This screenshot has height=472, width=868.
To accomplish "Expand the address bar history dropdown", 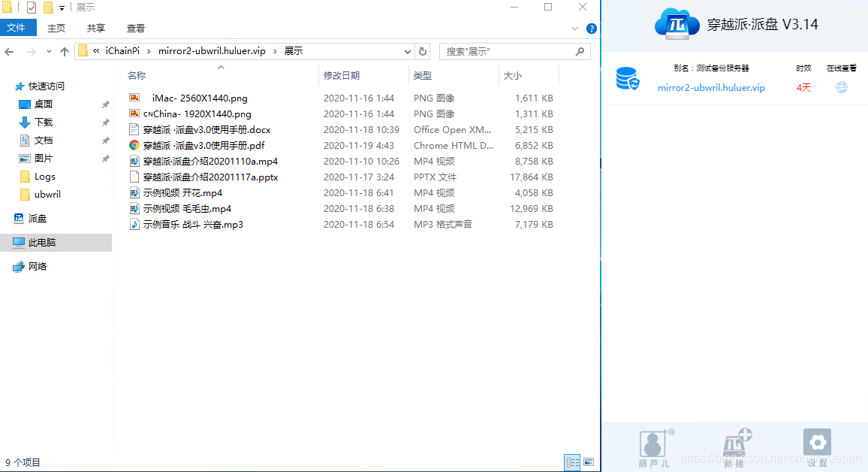I will (408, 52).
